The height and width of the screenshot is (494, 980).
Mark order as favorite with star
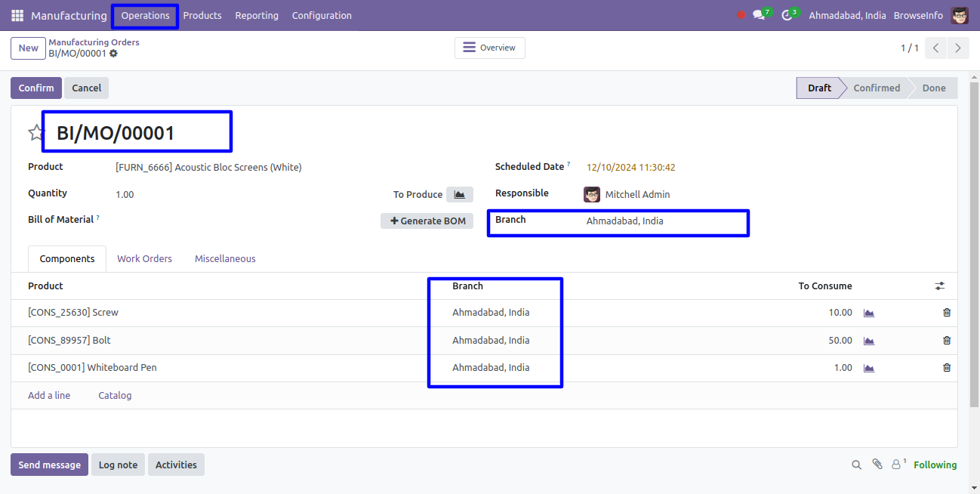click(35, 133)
